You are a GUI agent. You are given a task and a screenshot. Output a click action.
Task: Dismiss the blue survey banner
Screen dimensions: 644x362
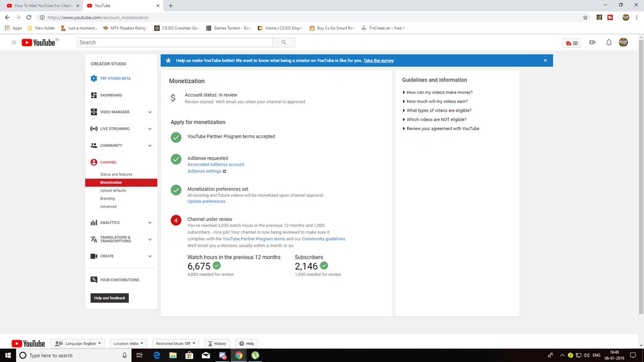click(x=545, y=61)
